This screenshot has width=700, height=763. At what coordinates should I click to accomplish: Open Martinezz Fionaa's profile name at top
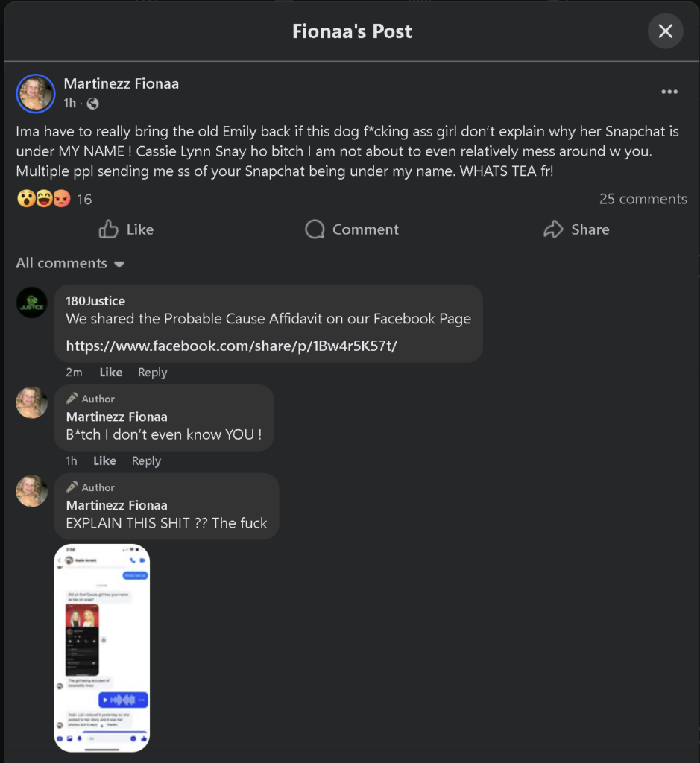coord(121,83)
